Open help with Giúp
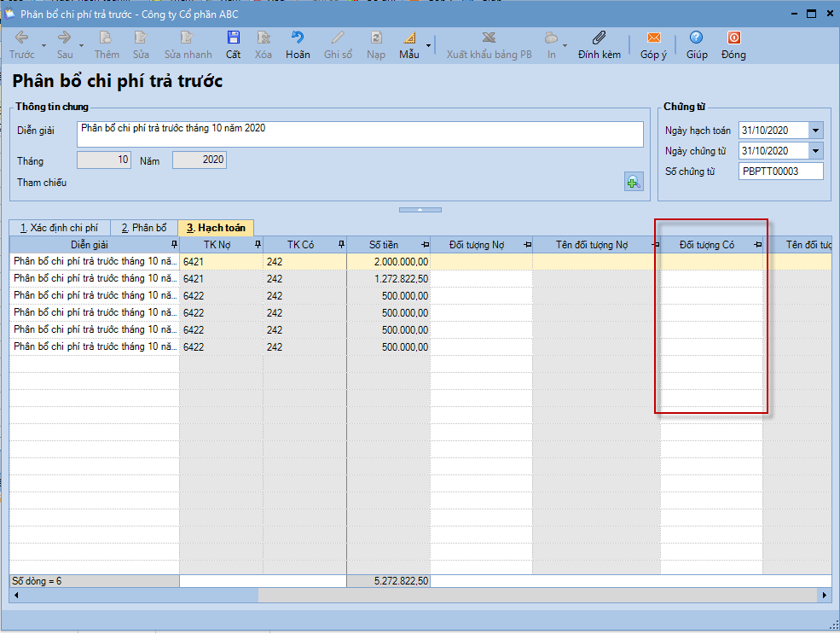Viewport: 840px width, 634px height. tap(697, 44)
